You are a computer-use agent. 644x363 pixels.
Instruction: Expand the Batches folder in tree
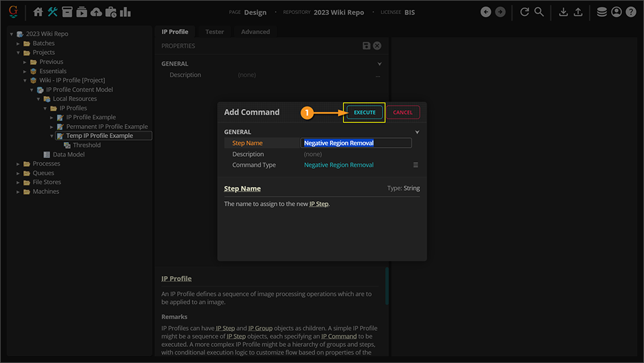tap(19, 43)
